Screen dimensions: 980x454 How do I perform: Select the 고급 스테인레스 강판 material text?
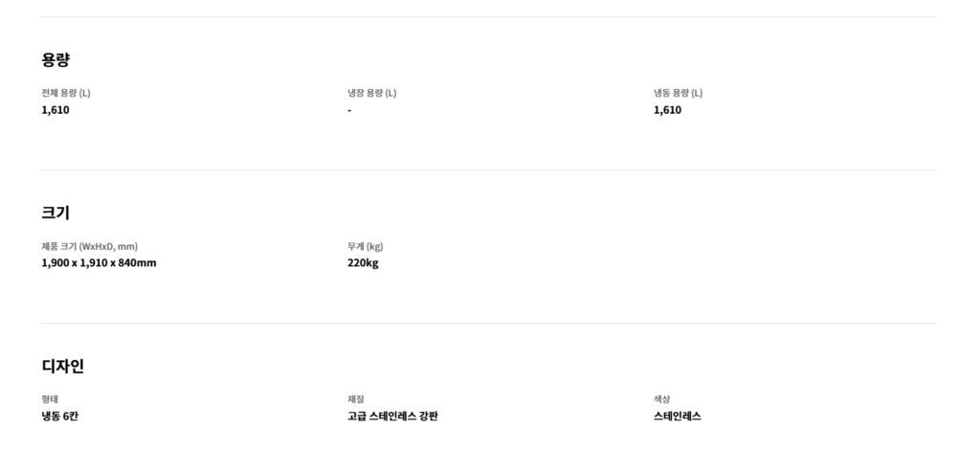pos(392,417)
